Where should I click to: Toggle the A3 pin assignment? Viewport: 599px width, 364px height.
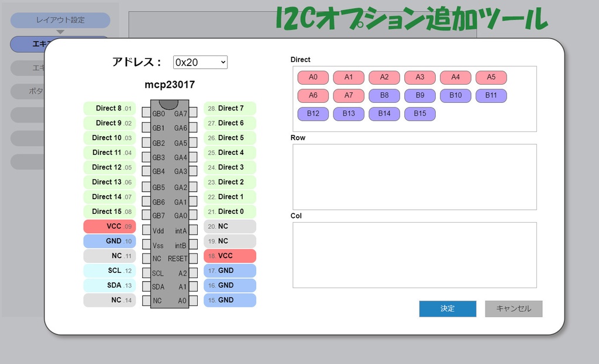420,77
